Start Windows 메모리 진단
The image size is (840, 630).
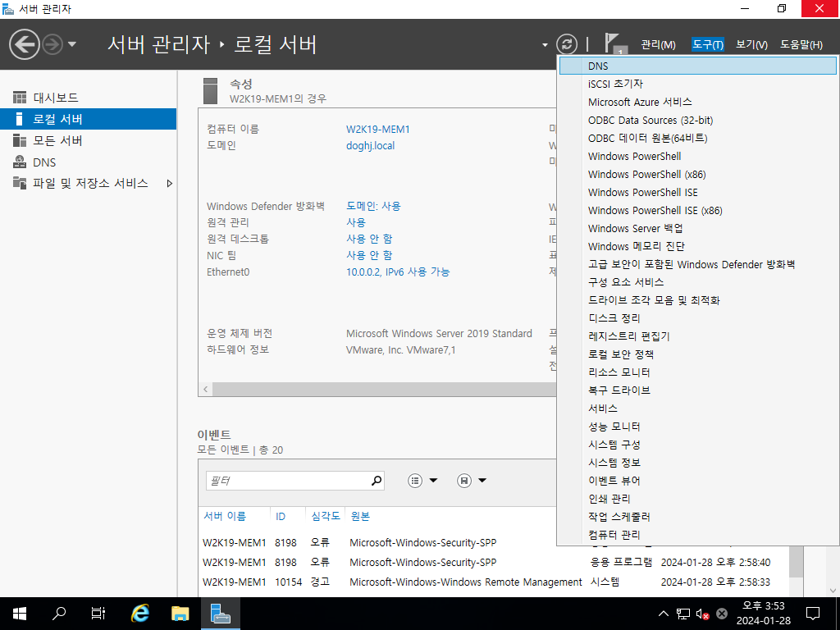697,246
